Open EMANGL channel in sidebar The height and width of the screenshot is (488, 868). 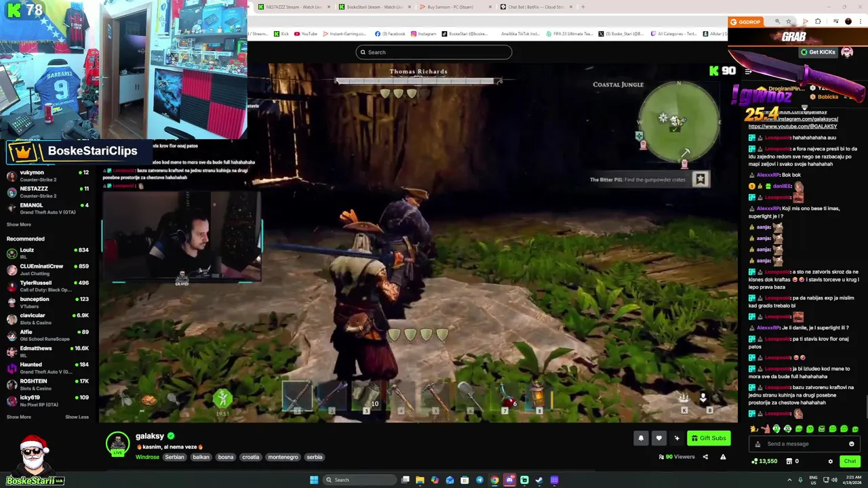pyautogui.click(x=47, y=208)
